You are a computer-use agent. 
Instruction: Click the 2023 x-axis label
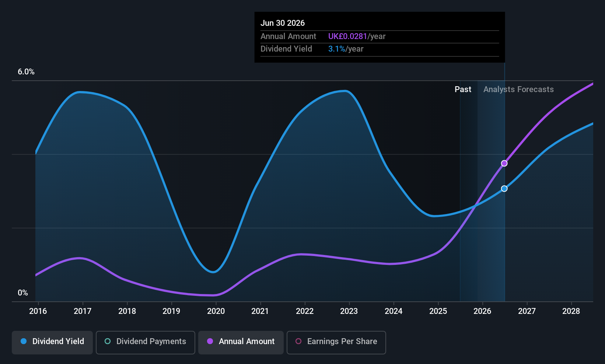[349, 311]
